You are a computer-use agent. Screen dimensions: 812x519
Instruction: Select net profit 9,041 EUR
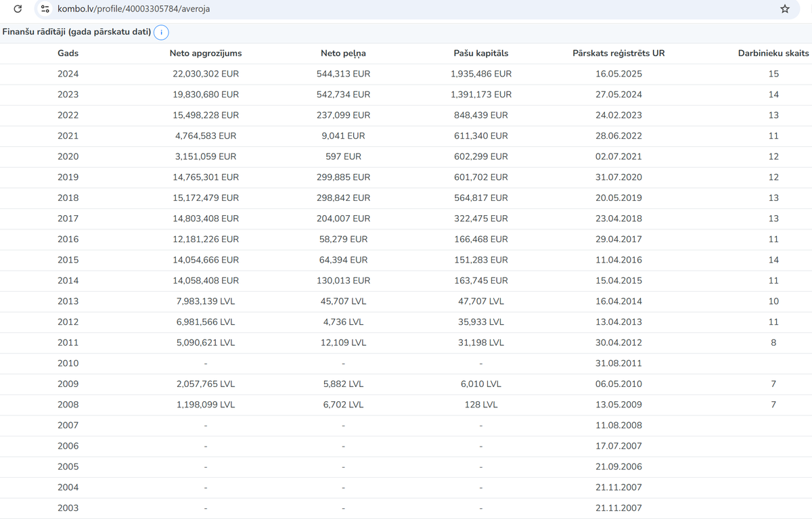point(343,136)
